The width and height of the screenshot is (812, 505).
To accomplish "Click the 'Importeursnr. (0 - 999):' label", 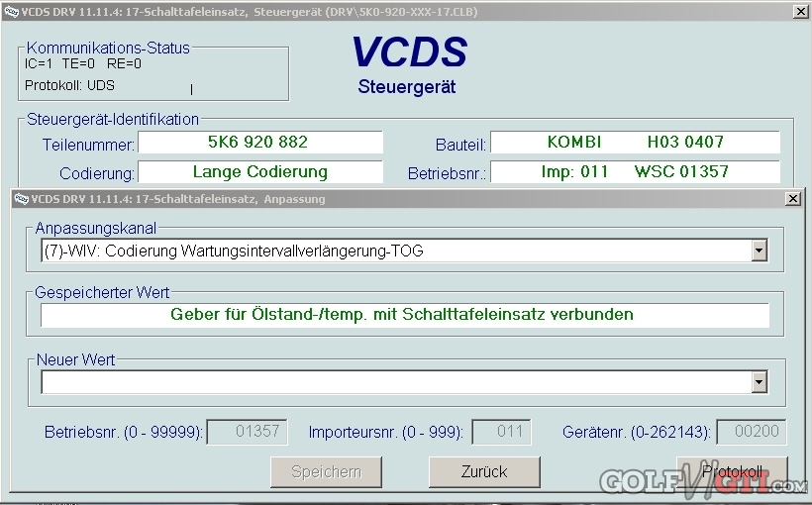I will (386, 432).
